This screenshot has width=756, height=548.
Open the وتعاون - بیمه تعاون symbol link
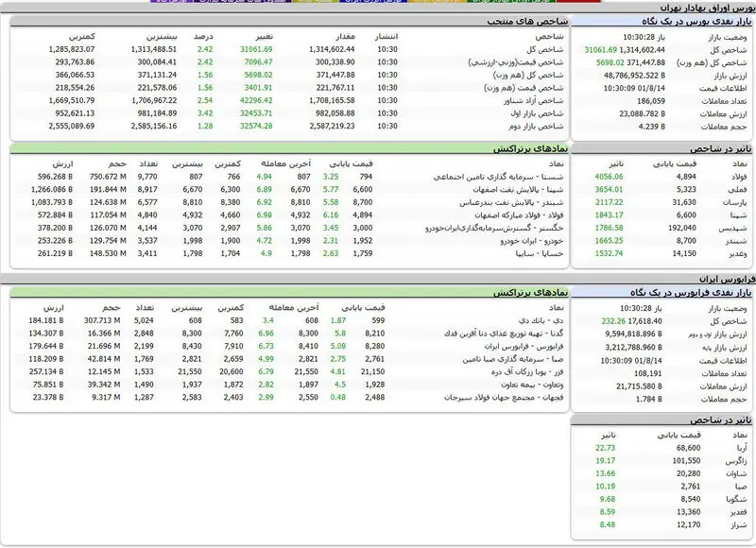click(532, 385)
